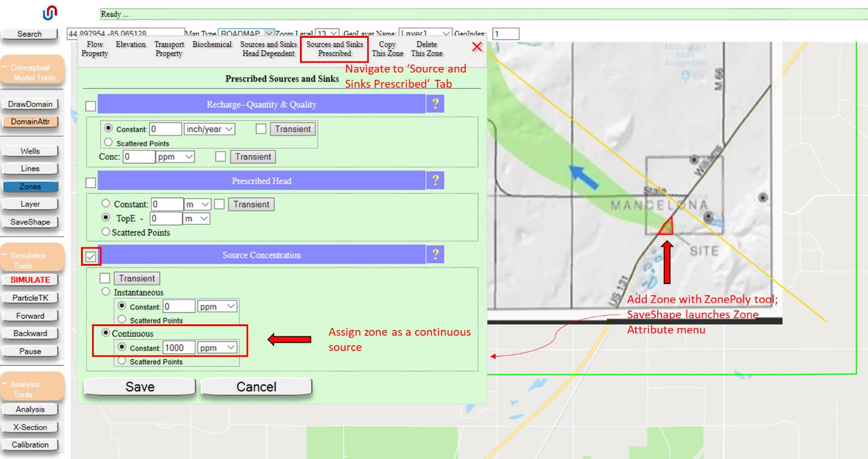
Task: Click the DrawDomain button
Action: point(30,104)
